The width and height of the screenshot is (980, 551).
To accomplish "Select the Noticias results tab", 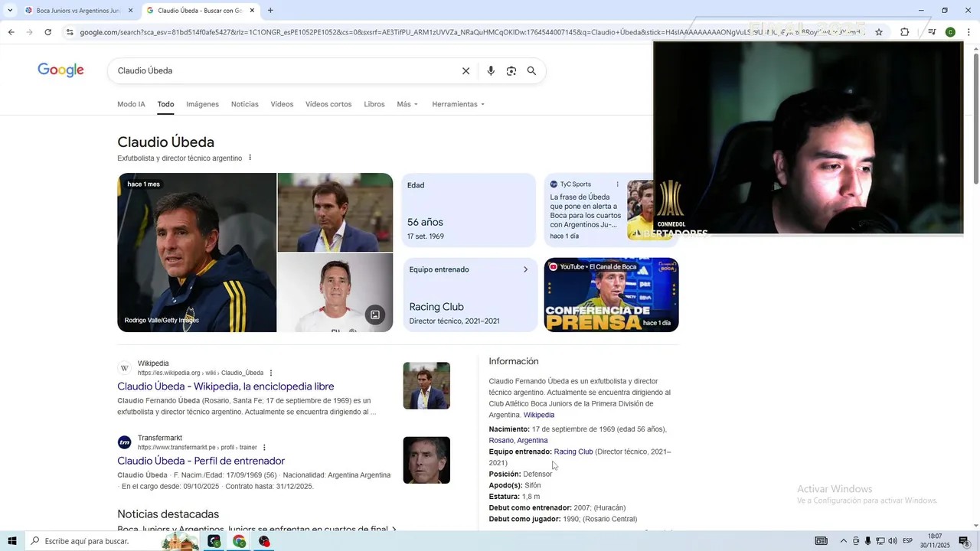I will (x=244, y=104).
